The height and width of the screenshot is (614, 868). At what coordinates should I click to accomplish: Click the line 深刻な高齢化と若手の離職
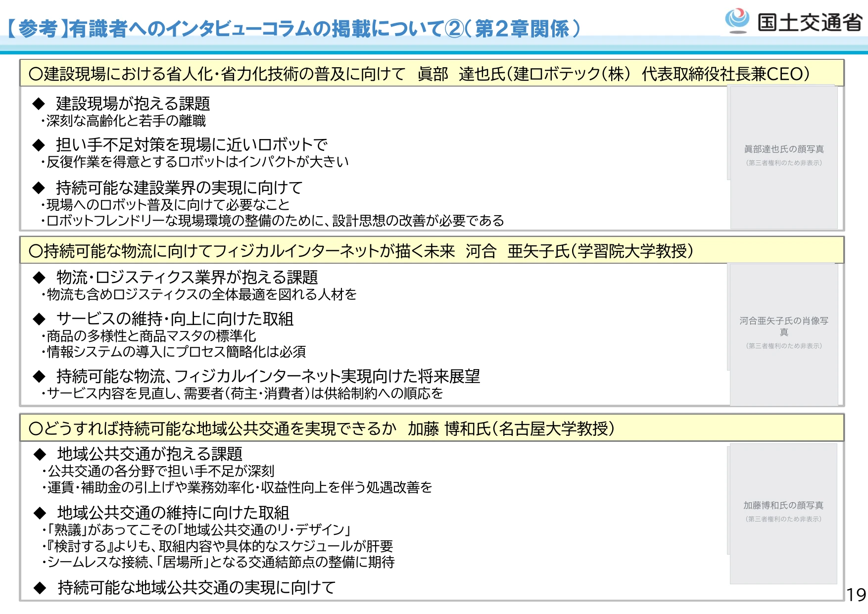click(123, 121)
